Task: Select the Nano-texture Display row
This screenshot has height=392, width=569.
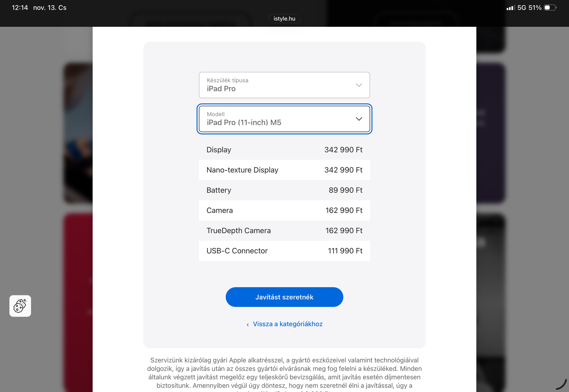Action: 284,170
